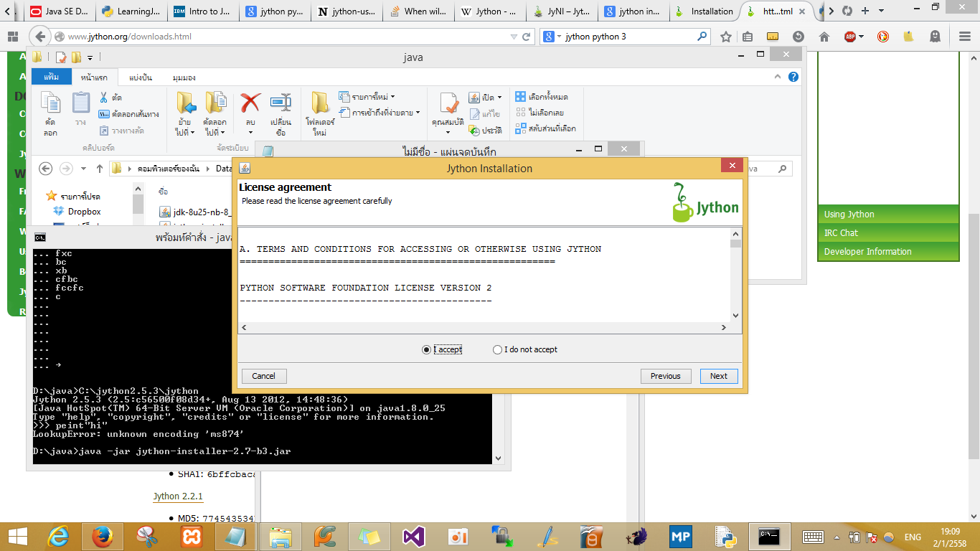The image size is (980, 551).
Task: Expand the Delete (ลบ) dropdown arrow
Action: [x=249, y=132]
